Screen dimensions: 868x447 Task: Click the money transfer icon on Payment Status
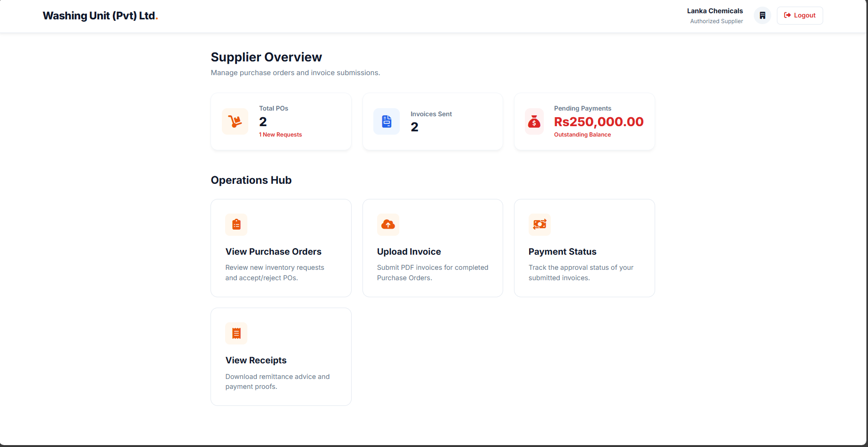coord(539,224)
